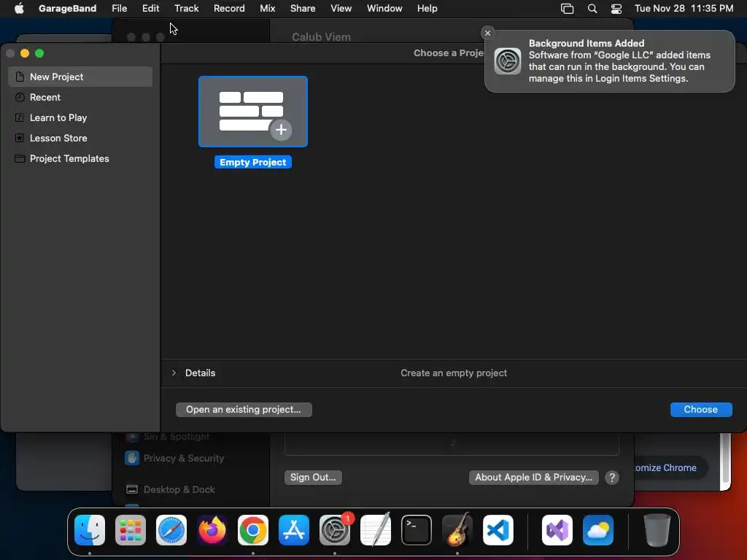Image resolution: width=747 pixels, height=560 pixels.
Task: Expand the Details disclosure chevron
Action: tap(174, 373)
